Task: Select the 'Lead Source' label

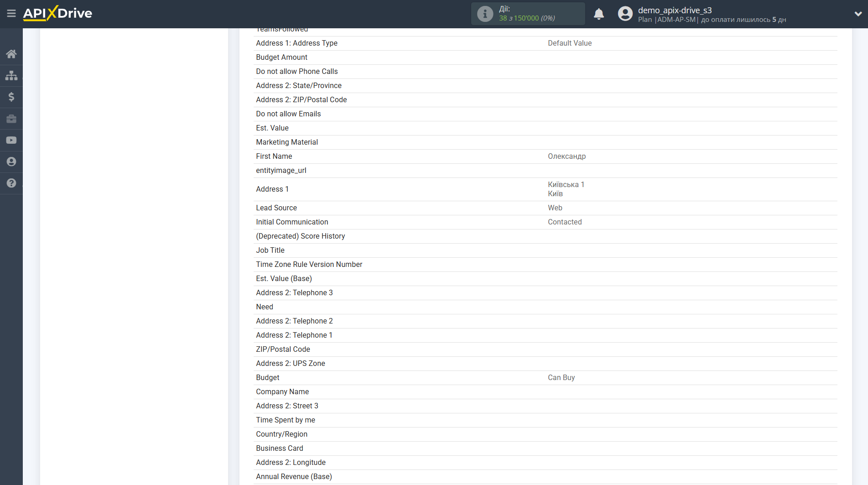Action: (276, 208)
